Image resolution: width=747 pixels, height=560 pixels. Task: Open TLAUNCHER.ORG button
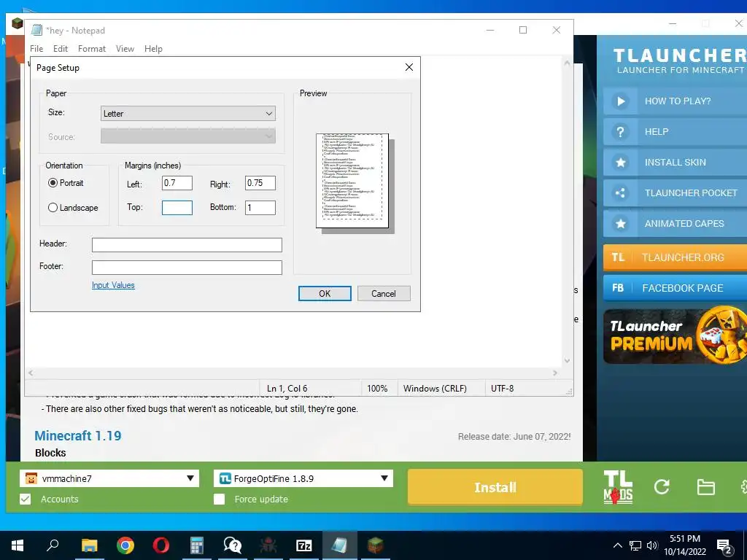point(675,257)
